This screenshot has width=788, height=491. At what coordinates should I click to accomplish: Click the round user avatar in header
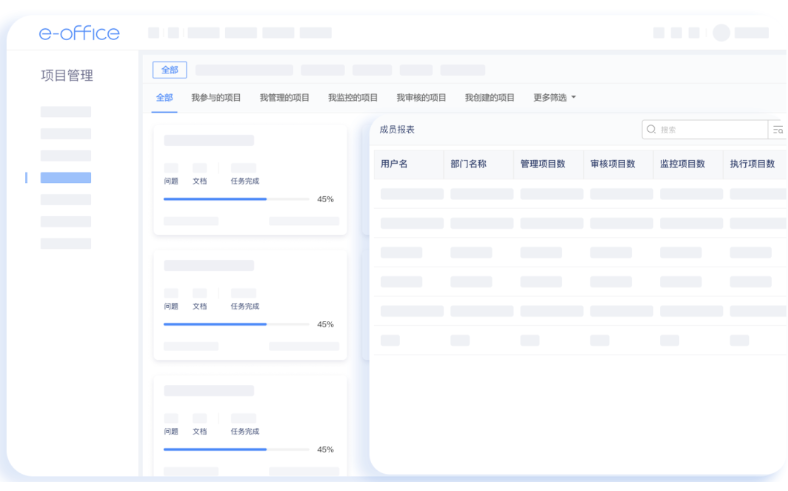[721, 33]
